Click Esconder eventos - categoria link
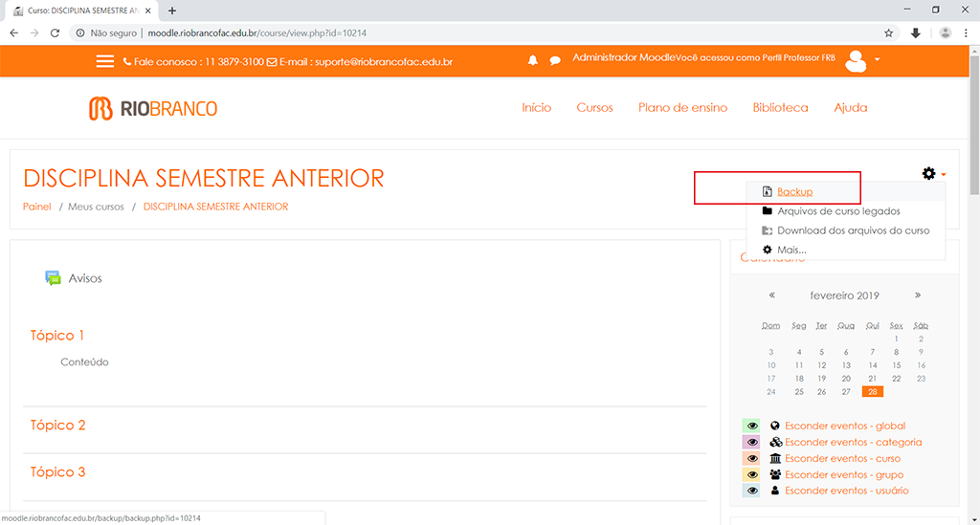The image size is (980, 525). click(853, 442)
